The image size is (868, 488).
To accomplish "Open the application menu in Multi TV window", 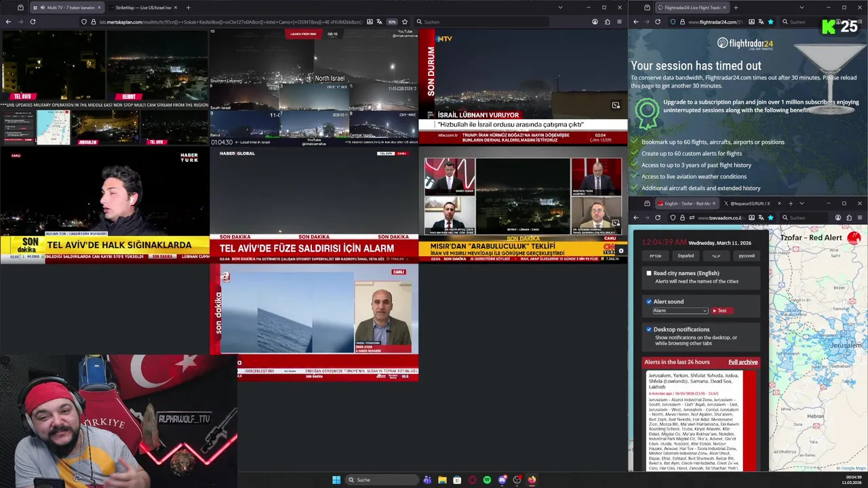I will [619, 22].
